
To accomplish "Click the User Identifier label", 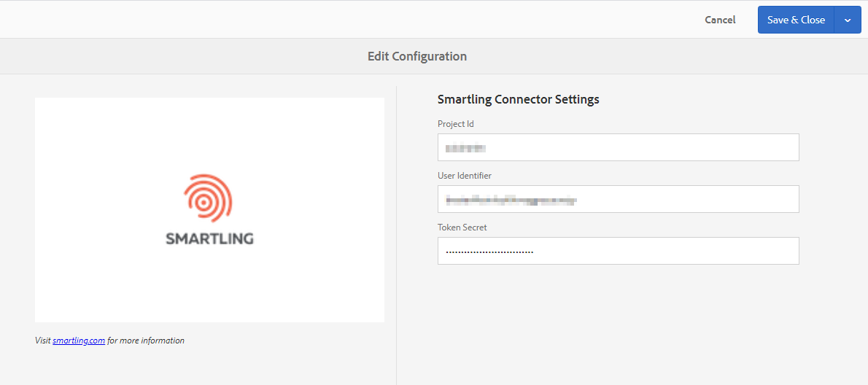I will (465, 176).
